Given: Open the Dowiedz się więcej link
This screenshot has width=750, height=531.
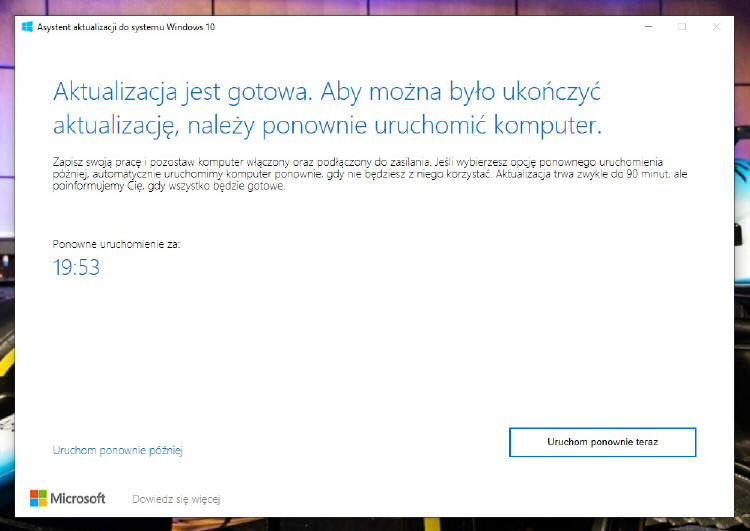Looking at the screenshot, I should 176,499.
